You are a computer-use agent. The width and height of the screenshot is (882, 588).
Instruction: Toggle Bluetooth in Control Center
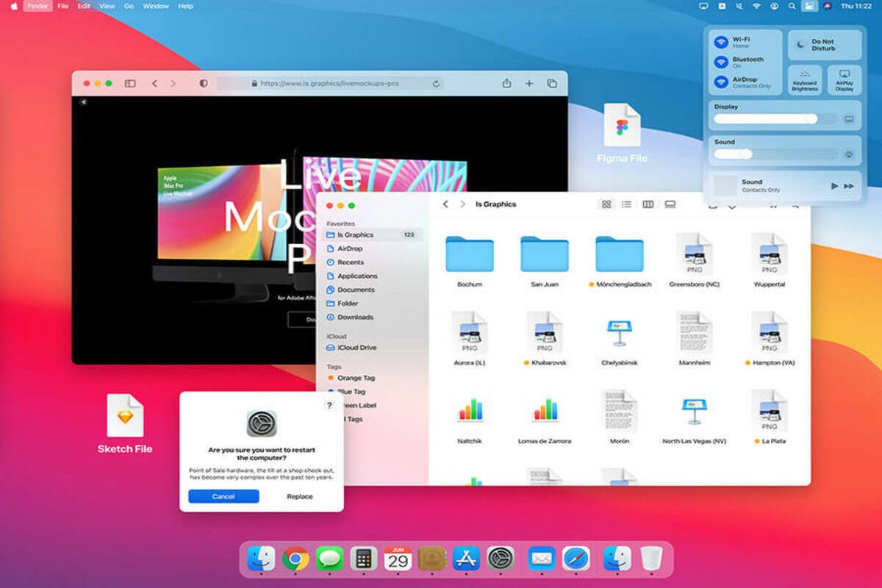tap(722, 62)
